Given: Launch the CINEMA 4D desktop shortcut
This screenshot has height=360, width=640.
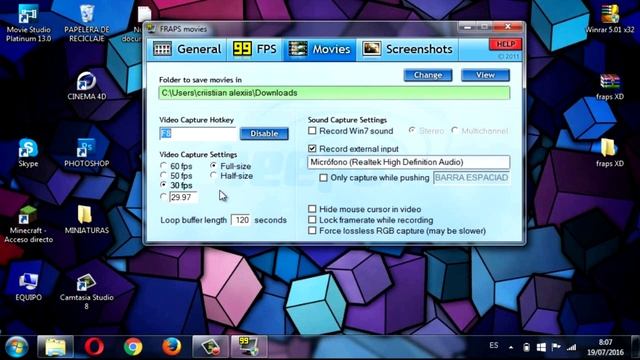Looking at the screenshot, I should click(87, 86).
